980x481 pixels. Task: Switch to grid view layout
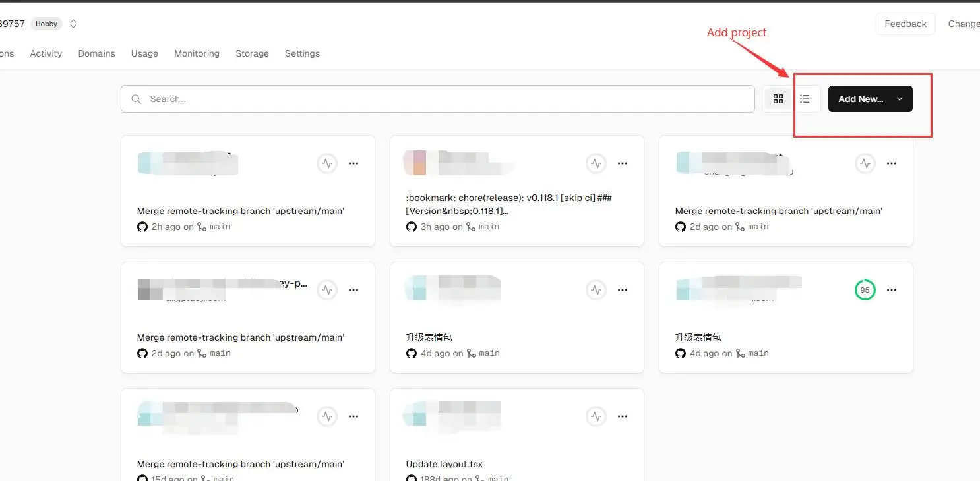click(778, 98)
